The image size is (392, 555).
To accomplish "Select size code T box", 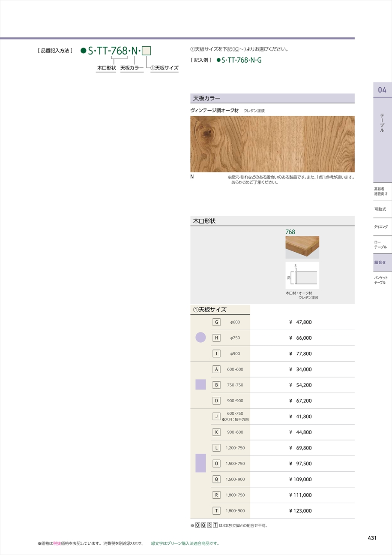I will click(x=216, y=511).
